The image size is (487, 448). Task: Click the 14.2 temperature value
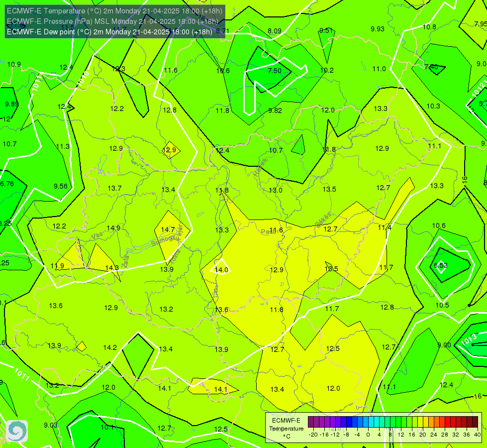click(x=110, y=347)
